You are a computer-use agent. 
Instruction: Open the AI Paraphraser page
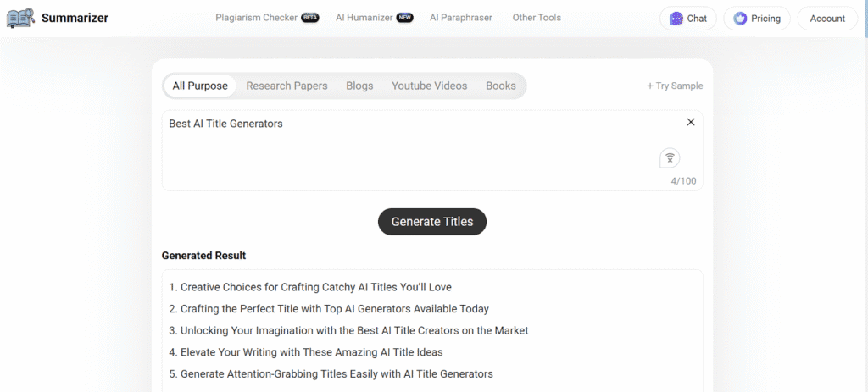coord(461,18)
